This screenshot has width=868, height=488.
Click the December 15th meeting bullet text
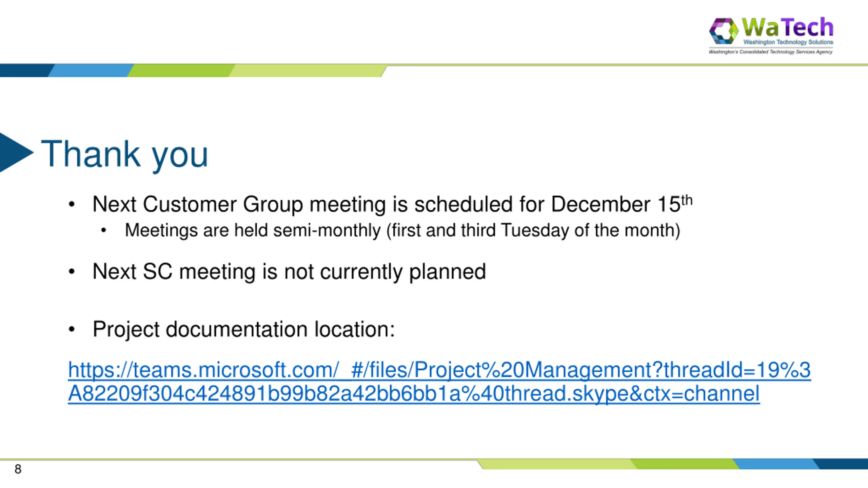[x=392, y=204]
